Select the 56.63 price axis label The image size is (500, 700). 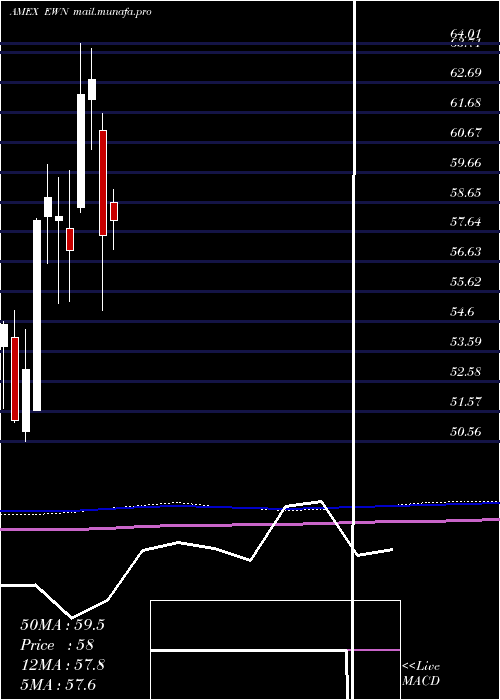tap(466, 252)
